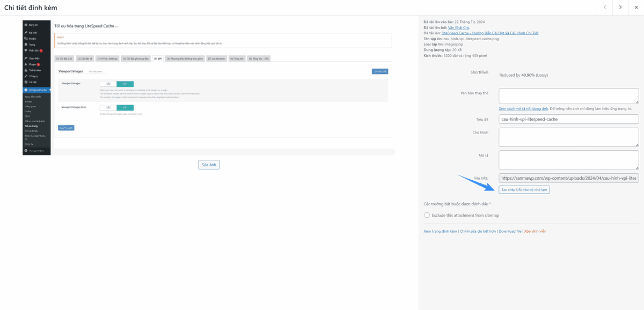This screenshot has width=644, height=310.
Task: Open 'Chỉnh sửa chi tiết hơn' link
Action: pyautogui.click(x=478, y=231)
